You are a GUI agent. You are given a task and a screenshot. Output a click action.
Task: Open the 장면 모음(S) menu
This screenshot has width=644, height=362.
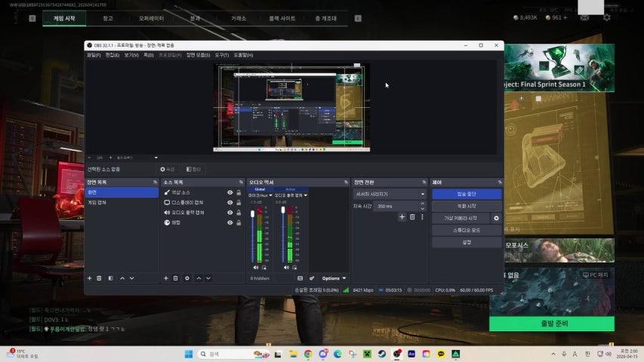click(198, 55)
